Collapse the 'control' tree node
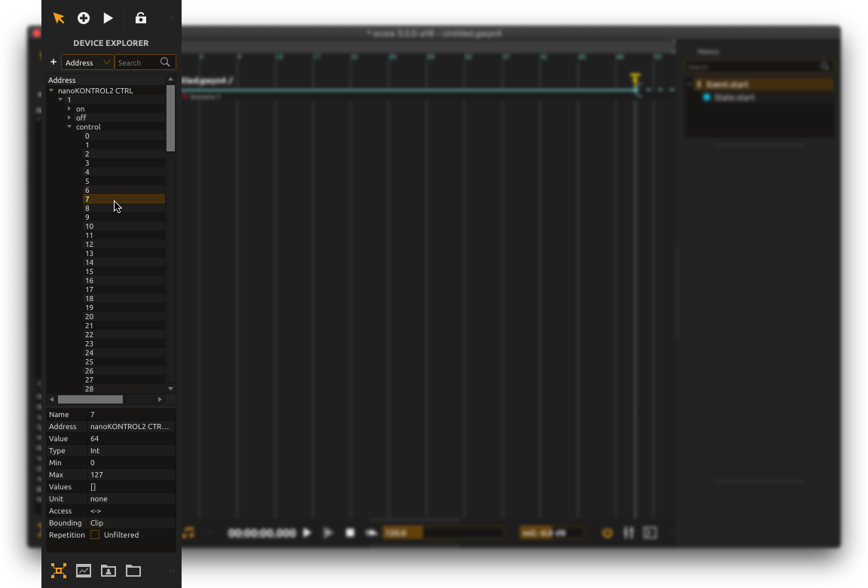868x588 pixels. point(69,126)
